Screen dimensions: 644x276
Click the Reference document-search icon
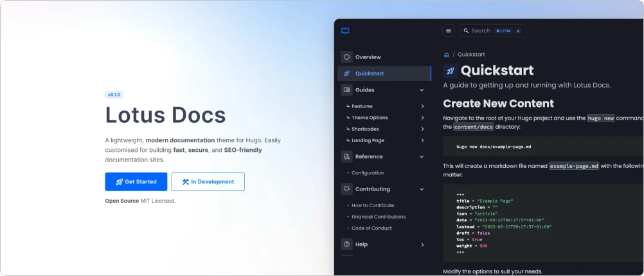coord(346,157)
